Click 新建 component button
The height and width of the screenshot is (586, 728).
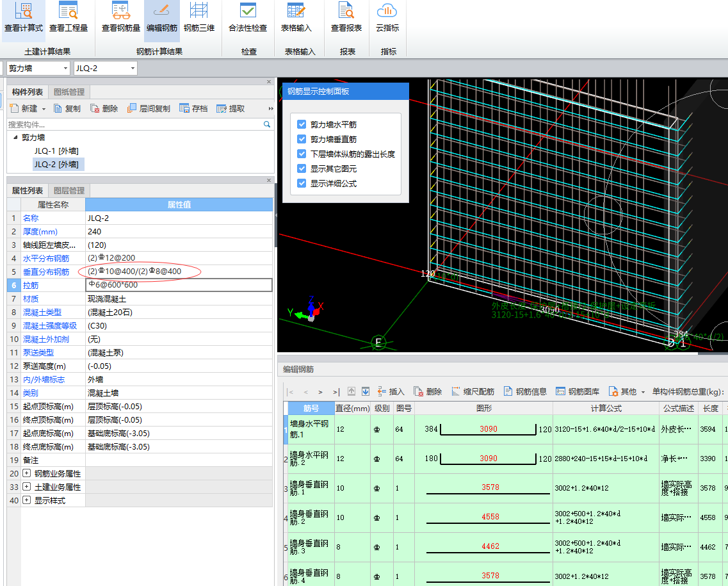pos(24,109)
